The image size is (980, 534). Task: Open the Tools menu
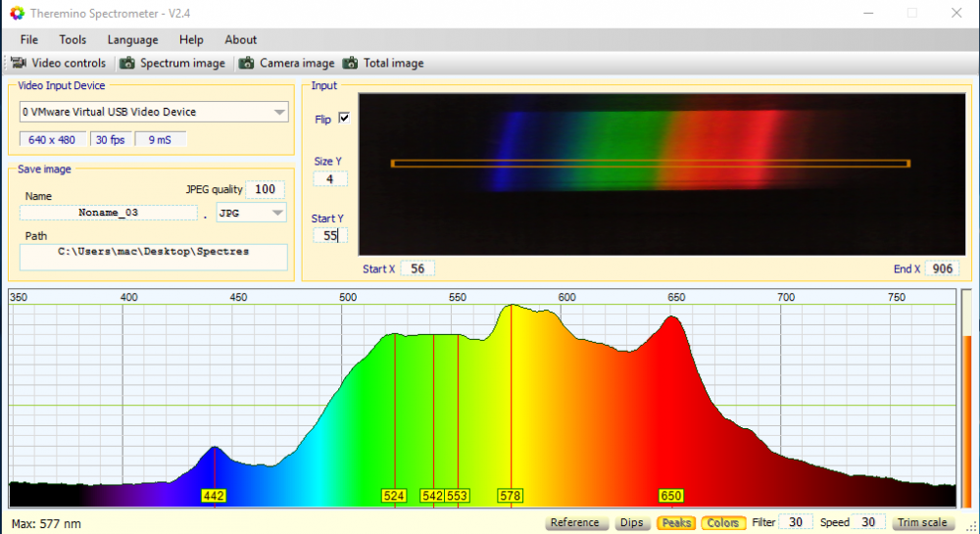coord(73,40)
